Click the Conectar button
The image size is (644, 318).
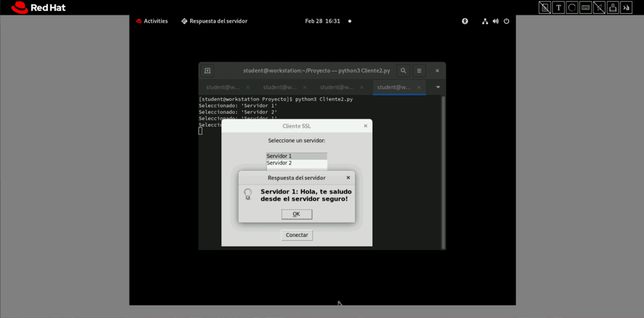tap(297, 235)
